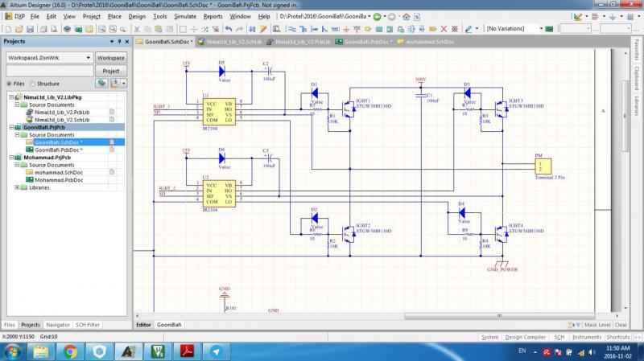The width and height of the screenshot is (644, 361).
Task: Select NimaLtd_Lib_V2.SchLib in project tree
Action: (62, 120)
